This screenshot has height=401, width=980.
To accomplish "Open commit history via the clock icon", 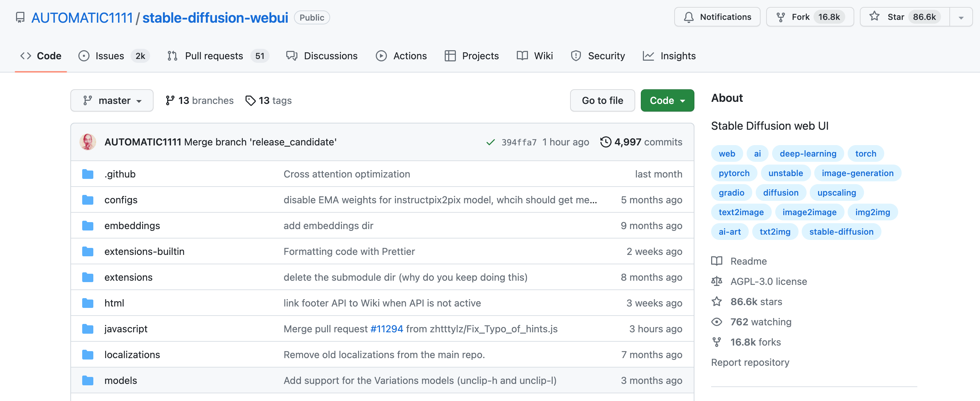I will pyautogui.click(x=605, y=142).
